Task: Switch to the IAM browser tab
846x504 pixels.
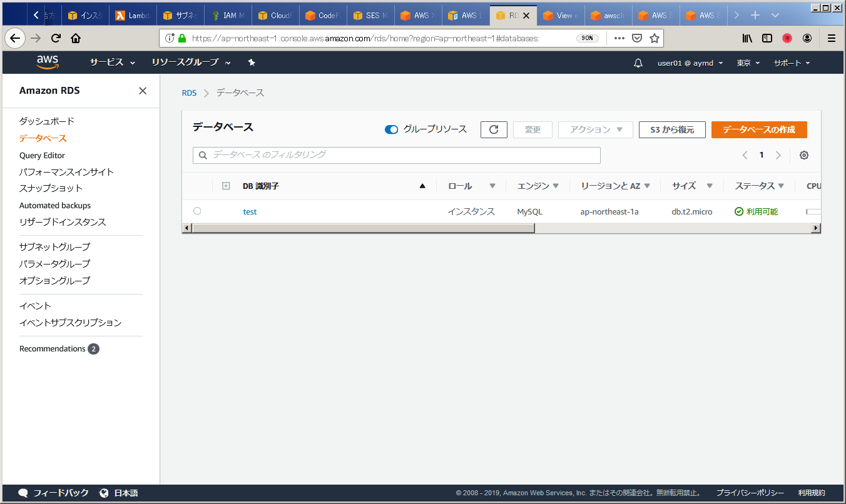Action: pyautogui.click(x=228, y=15)
